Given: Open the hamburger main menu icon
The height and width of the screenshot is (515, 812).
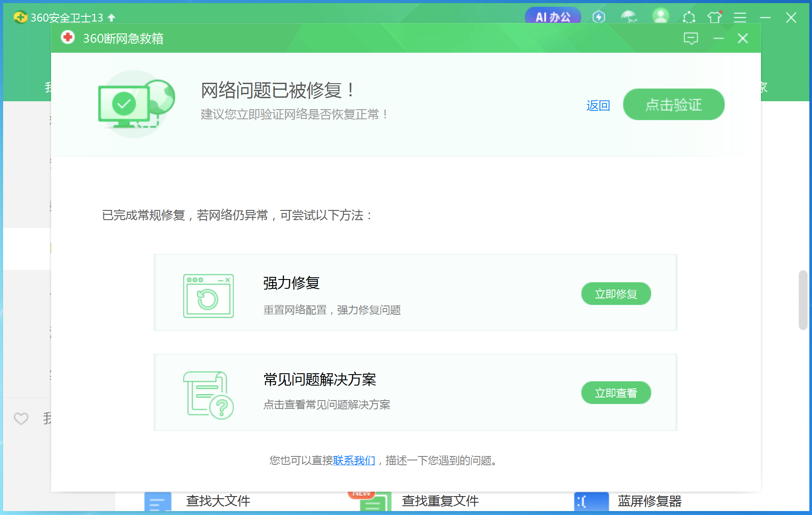Looking at the screenshot, I should (740, 17).
